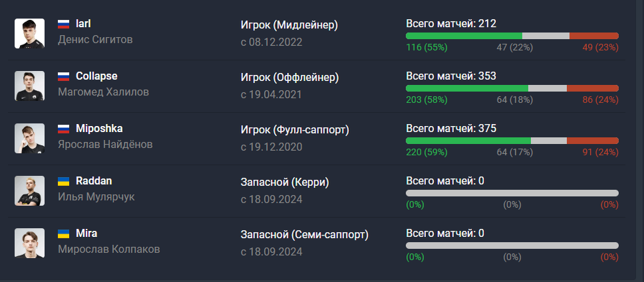Image resolution: width=644 pixels, height=282 pixels.
Task: Open the Raddan nickname link
Action: tap(94, 181)
